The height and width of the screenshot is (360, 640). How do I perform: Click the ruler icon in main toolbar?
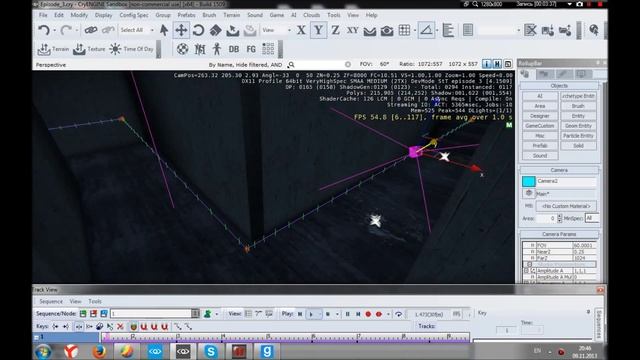[x=448, y=30]
